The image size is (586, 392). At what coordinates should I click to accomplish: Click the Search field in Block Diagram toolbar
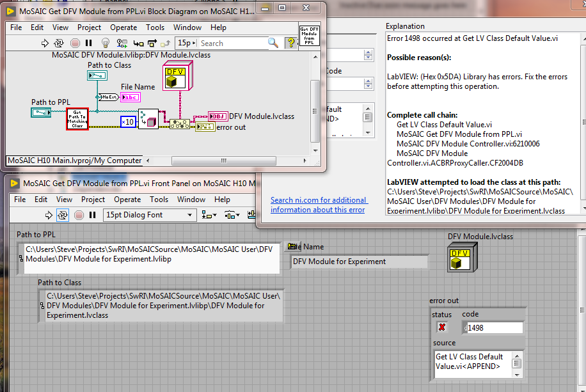tap(232, 43)
